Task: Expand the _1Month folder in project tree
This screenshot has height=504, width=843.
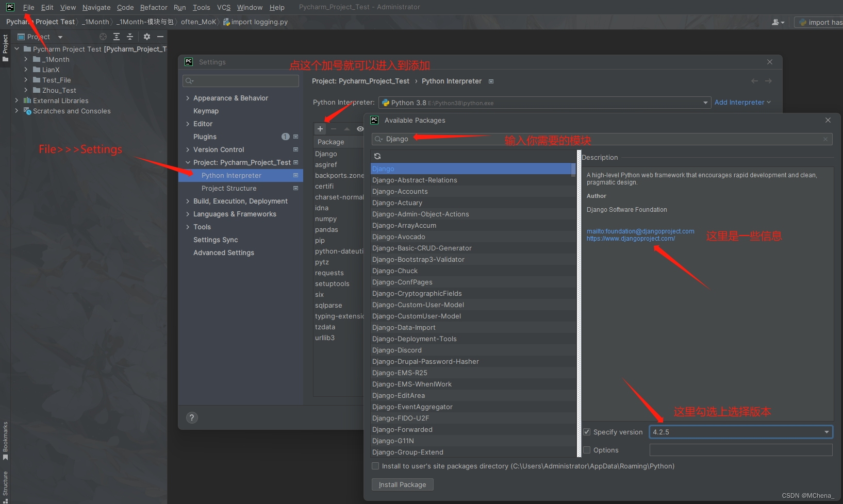Action: tap(26, 59)
